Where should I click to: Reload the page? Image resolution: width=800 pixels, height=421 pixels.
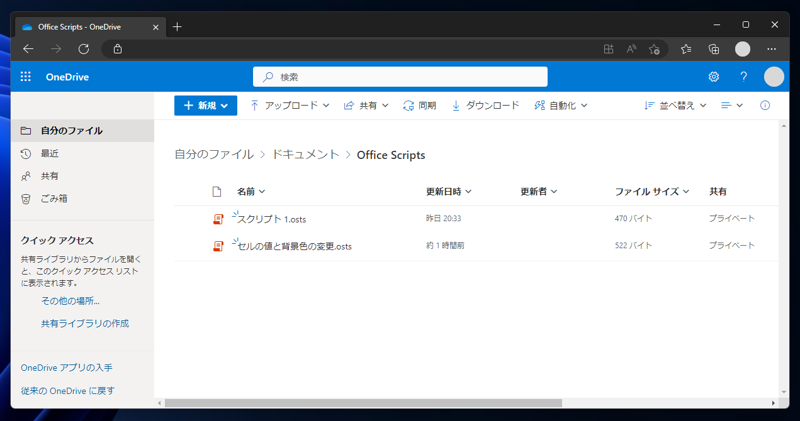point(84,49)
